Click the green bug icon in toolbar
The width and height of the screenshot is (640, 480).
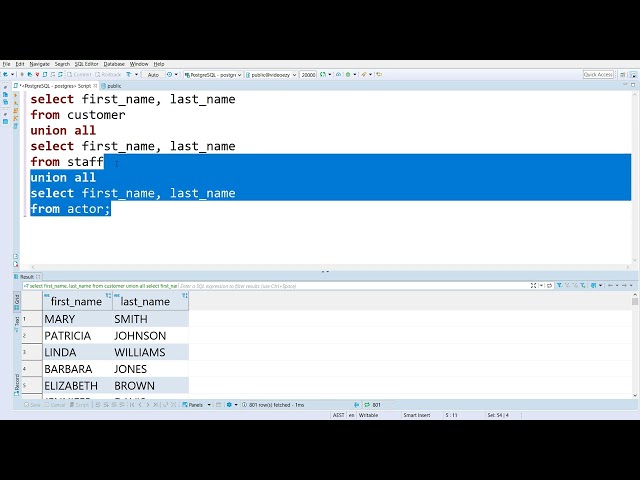[348, 74]
